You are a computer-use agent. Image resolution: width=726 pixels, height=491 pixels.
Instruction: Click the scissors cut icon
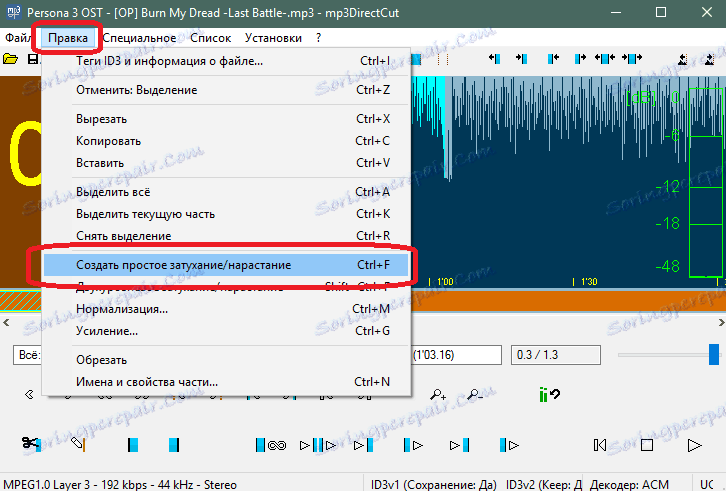[x=31, y=444]
